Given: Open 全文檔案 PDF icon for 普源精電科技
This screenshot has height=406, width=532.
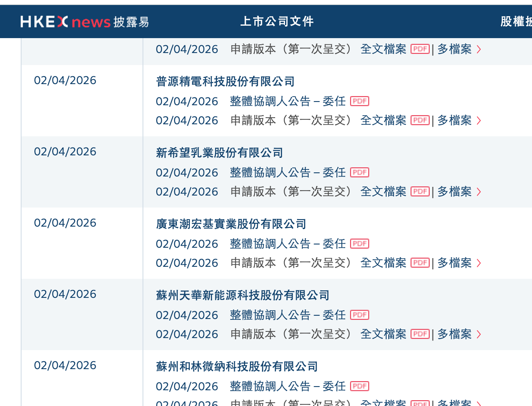Looking at the screenshot, I should tap(420, 120).
